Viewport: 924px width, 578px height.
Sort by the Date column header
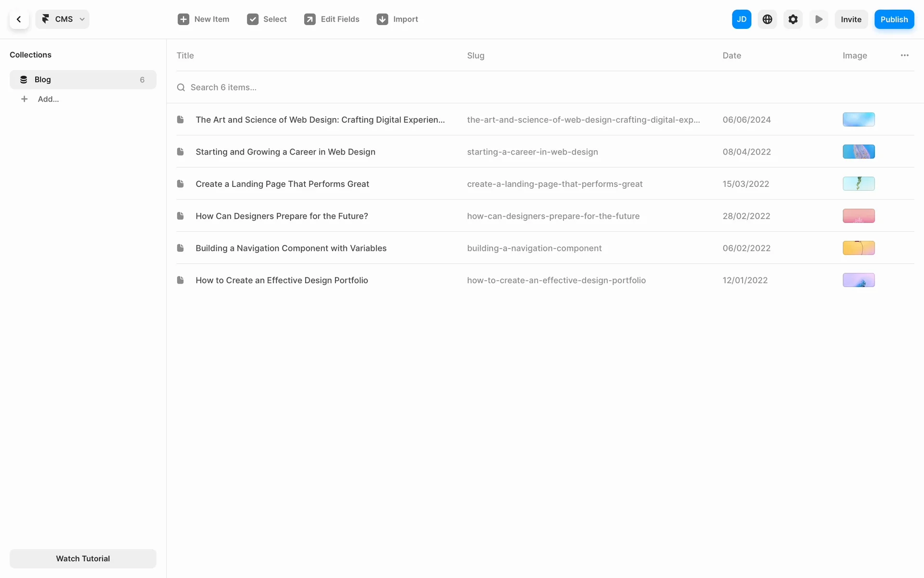(731, 55)
